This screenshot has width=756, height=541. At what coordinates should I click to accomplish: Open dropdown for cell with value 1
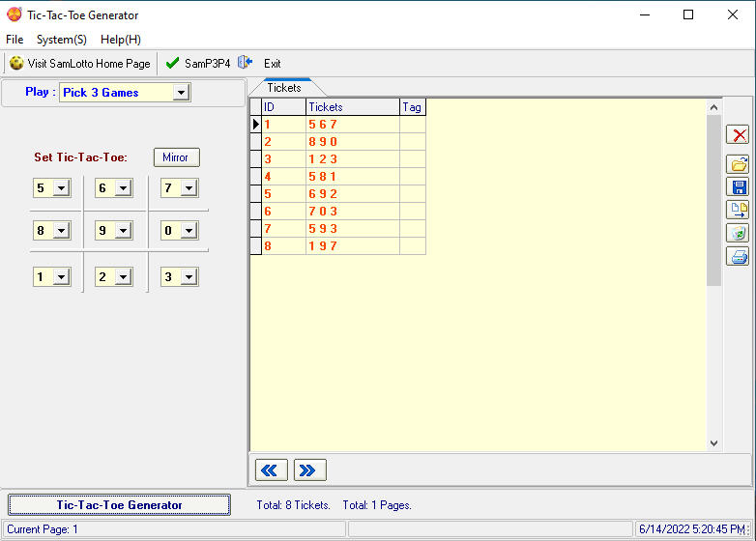pos(61,277)
